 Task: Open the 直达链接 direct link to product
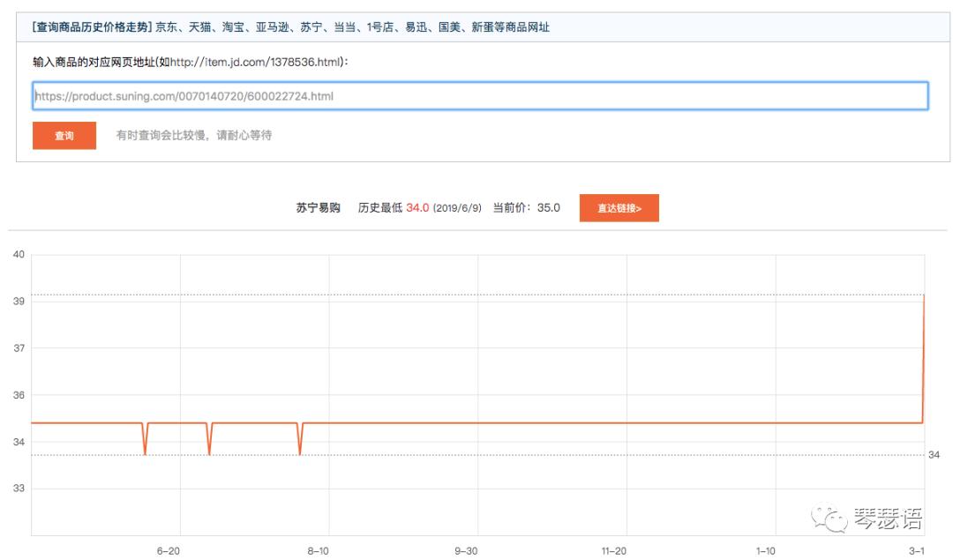617,208
